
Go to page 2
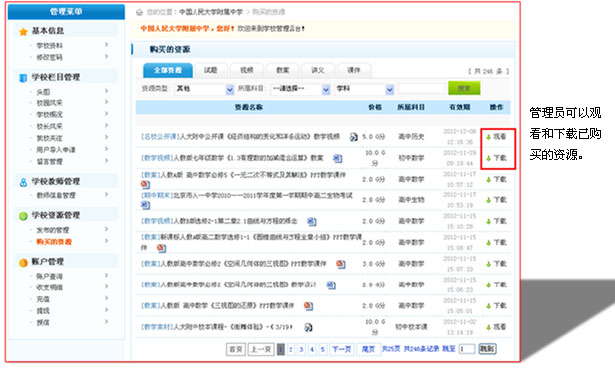(291, 349)
